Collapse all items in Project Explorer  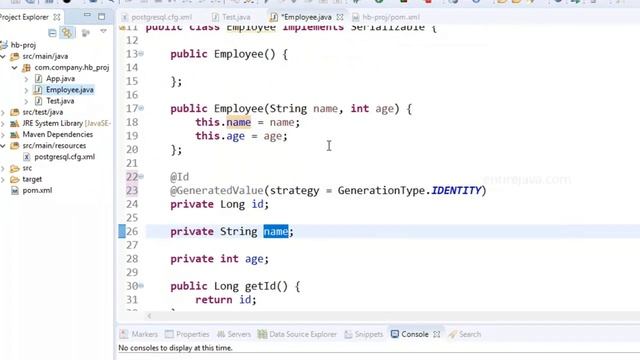coord(52,33)
